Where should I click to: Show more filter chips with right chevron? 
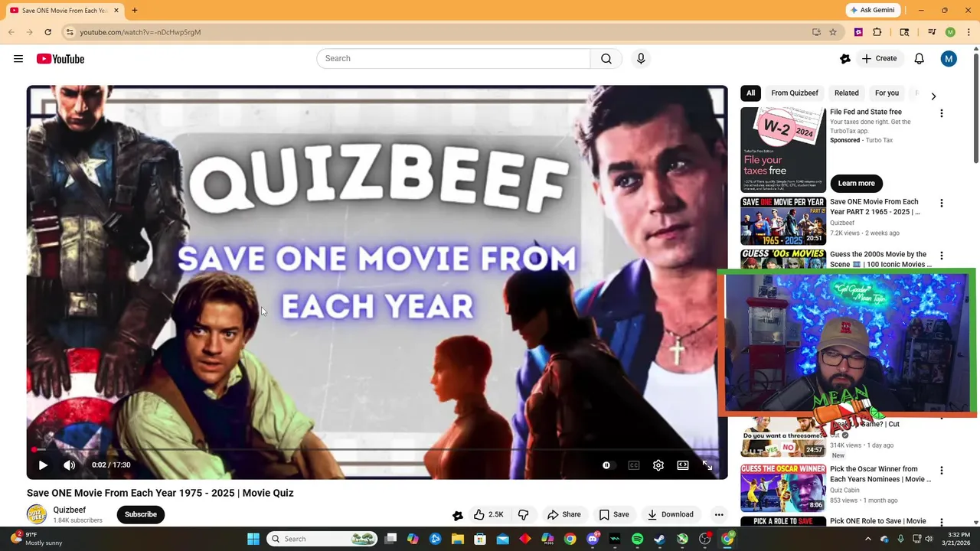tap(933, 96)
